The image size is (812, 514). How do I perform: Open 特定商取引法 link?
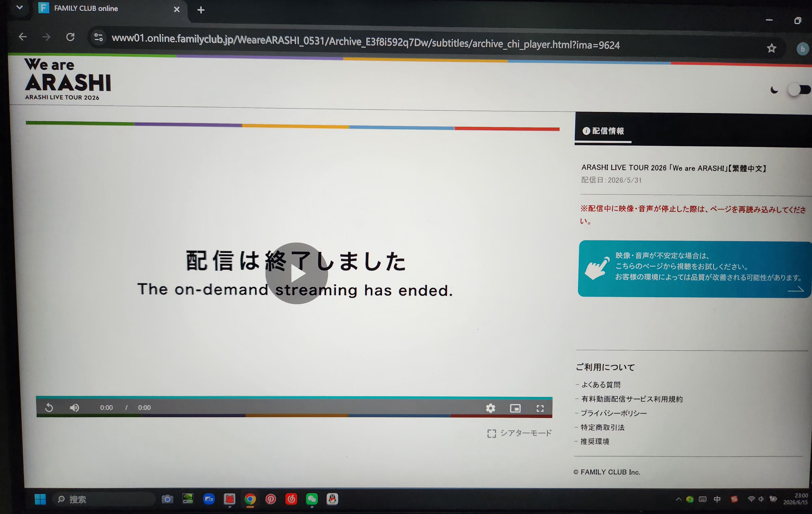pyautogui.click(x=602, y=427)
